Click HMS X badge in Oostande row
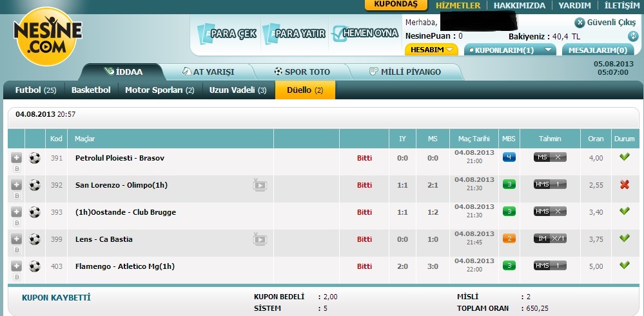The width and height of the screenshot is (644, 316). click(x=550, y=212)
